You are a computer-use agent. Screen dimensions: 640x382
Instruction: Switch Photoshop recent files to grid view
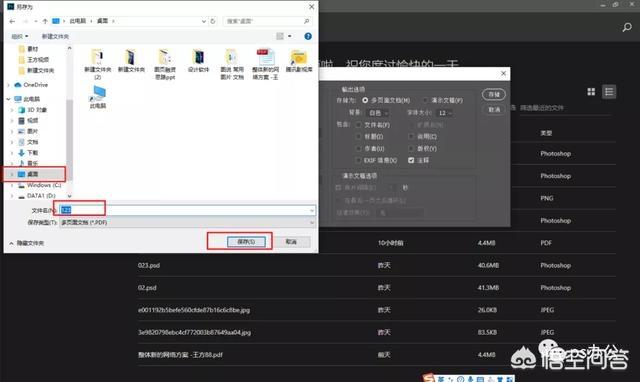point(591,92)
